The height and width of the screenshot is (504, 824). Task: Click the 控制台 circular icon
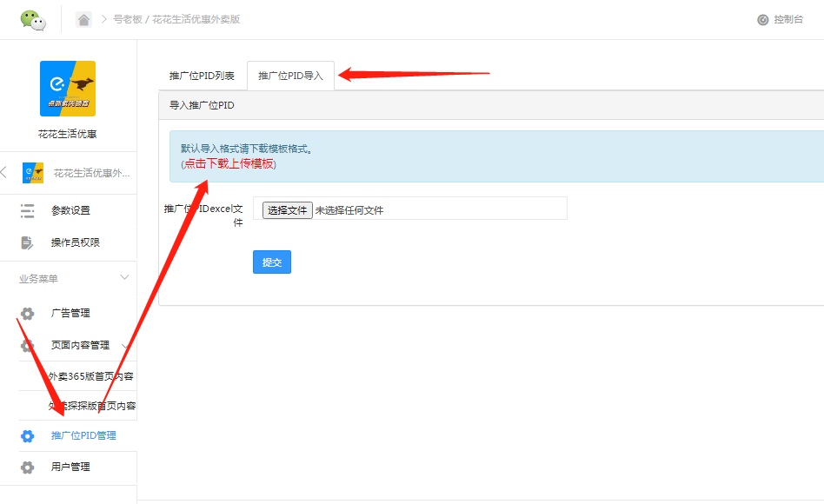762,20
